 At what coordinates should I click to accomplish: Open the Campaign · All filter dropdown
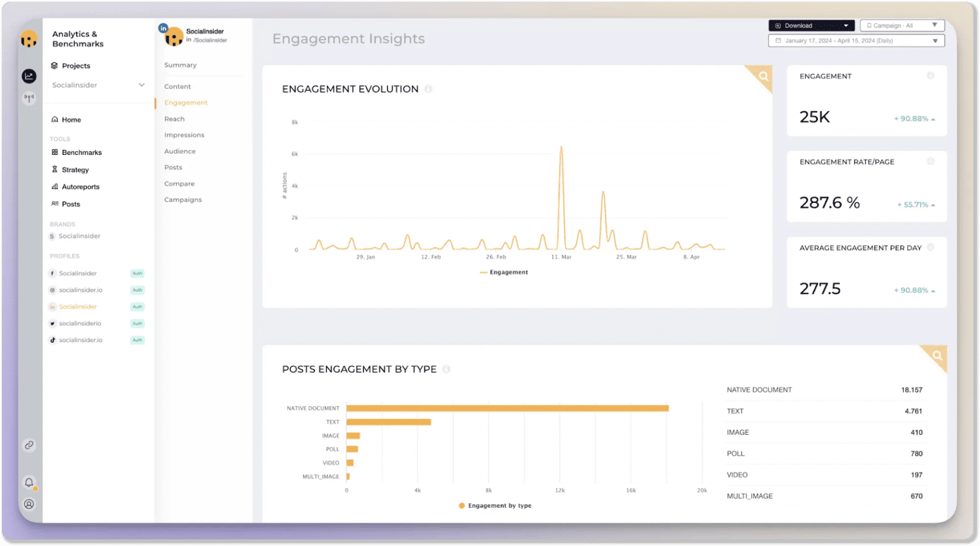coord(902,25)
